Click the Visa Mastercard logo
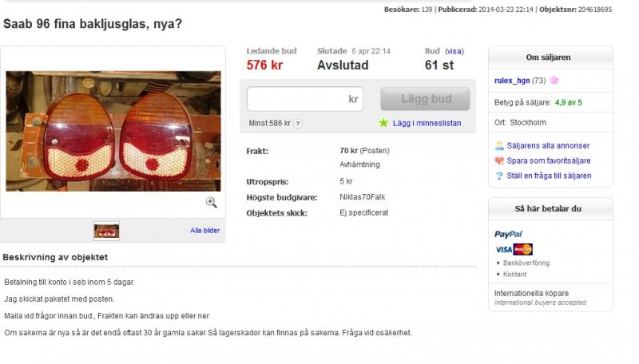This screenshot has width=639, height=364. click(514, 249)
